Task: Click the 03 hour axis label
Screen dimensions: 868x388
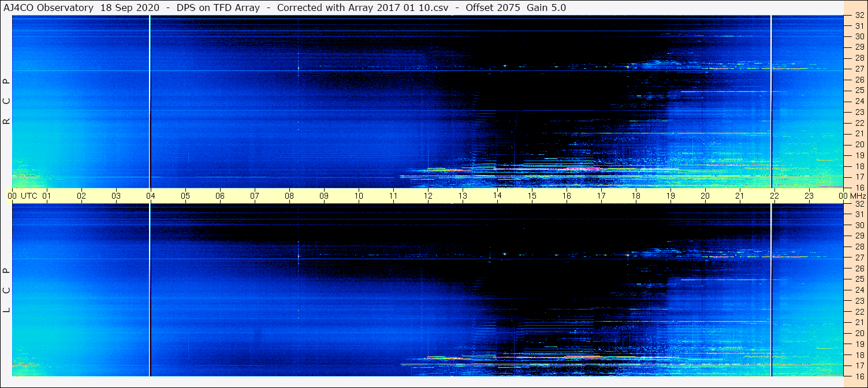Action: (x=116, y=196)
